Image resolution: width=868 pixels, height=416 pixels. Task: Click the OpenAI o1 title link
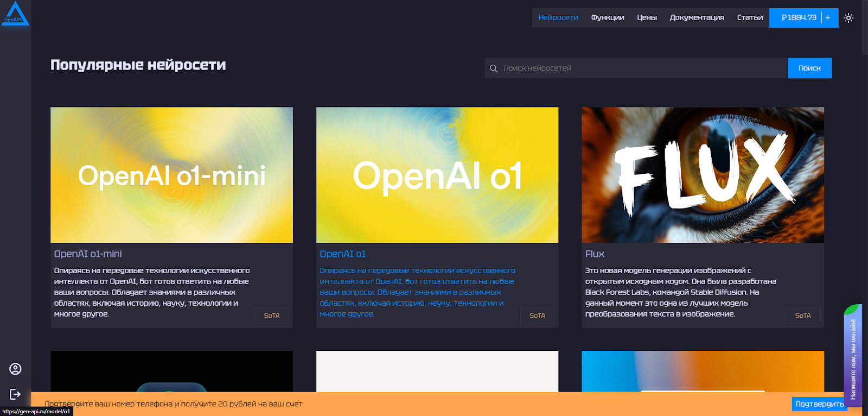[x=342, y=254]
